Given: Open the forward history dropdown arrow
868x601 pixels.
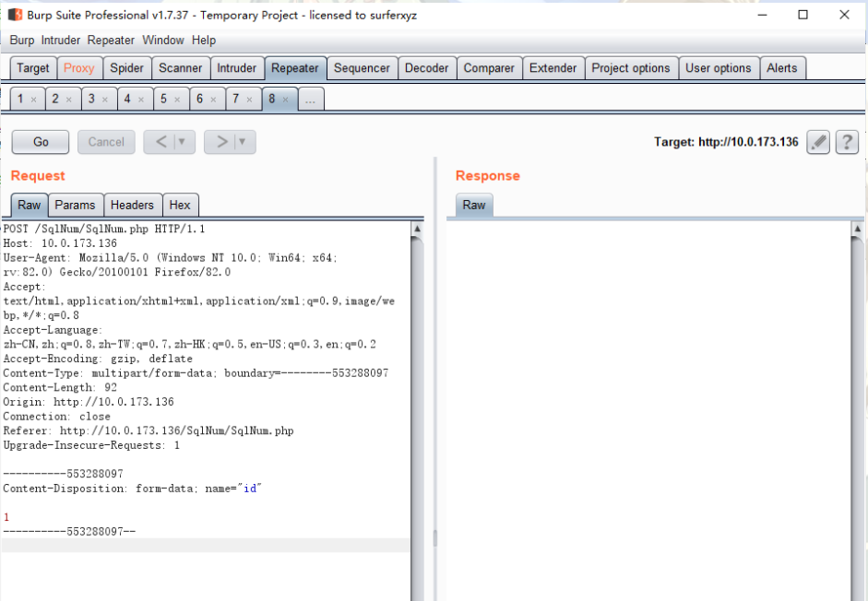Looking at the screenshot, I should 243,142.
